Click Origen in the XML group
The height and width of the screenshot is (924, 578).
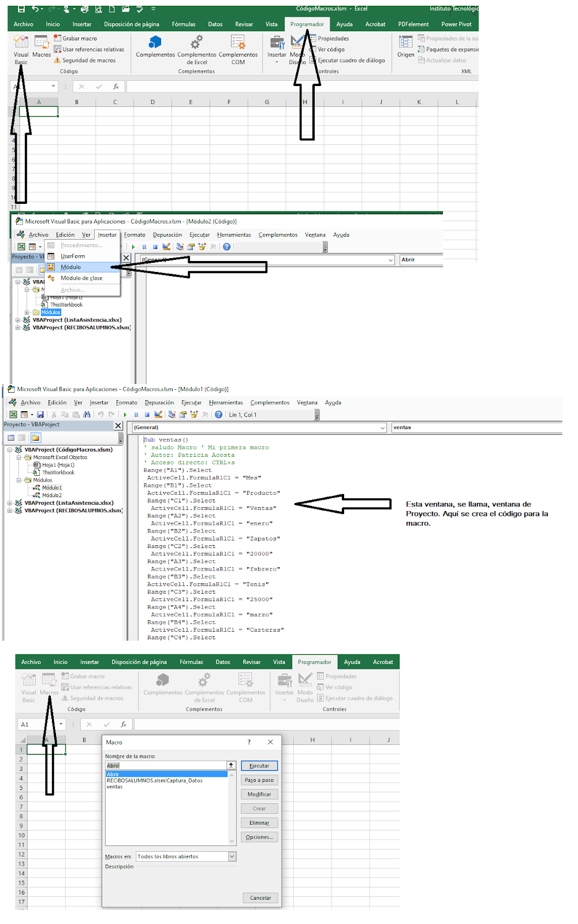406,47
